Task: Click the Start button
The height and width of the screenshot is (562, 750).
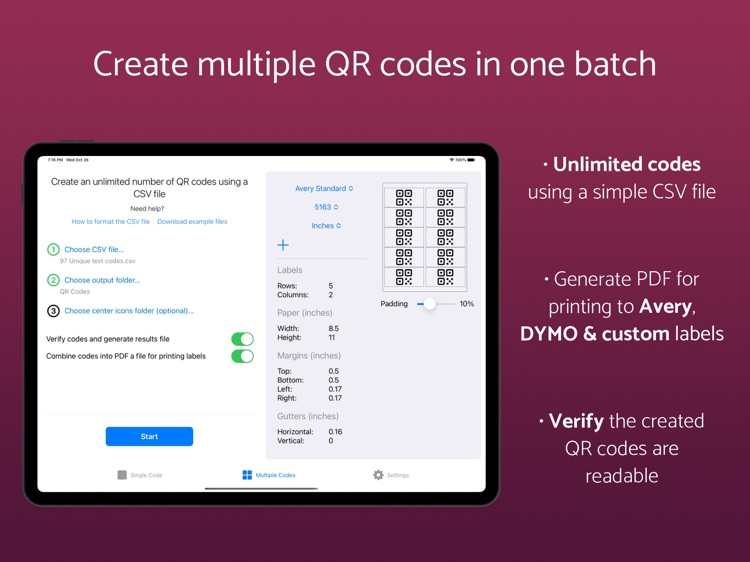Action: (149, 436)
